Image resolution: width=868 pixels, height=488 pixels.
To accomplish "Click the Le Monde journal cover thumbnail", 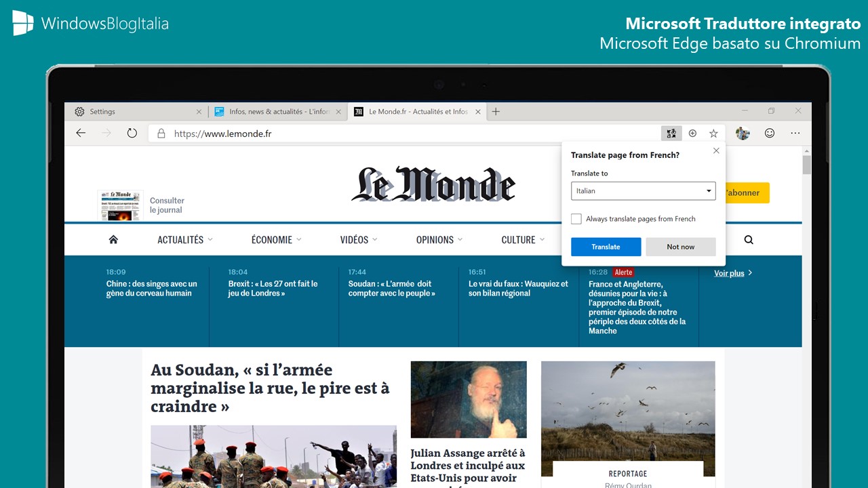I will [120, 205].
